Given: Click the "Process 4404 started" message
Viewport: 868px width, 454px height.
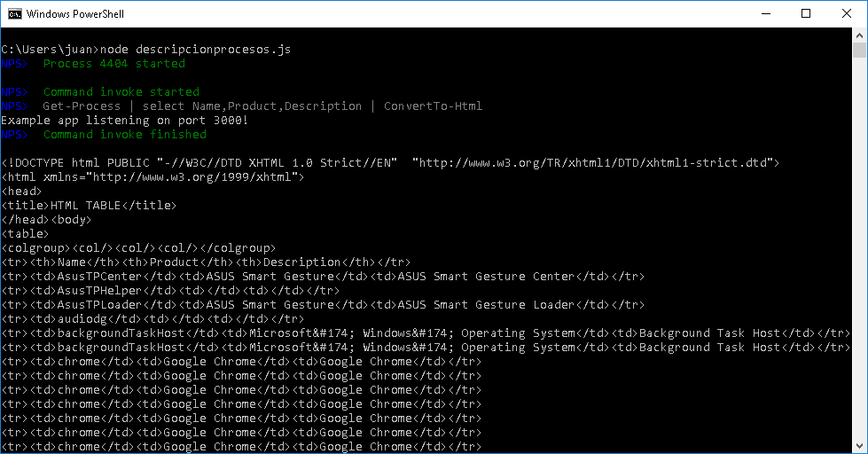Looking at the screenshot, I should pyautogui.click(x=113, y=64).
